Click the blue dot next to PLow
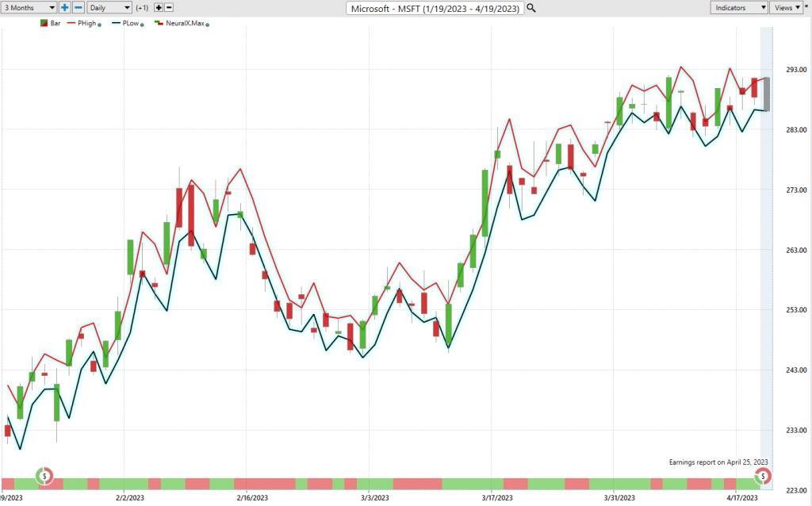Screen dimensions: 812x506 click(142, 25)
